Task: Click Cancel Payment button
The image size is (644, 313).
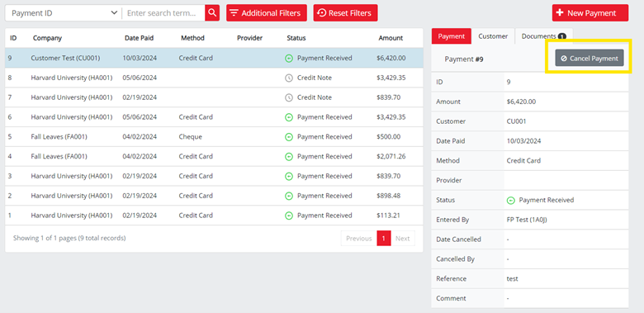Action: point(590,59)
